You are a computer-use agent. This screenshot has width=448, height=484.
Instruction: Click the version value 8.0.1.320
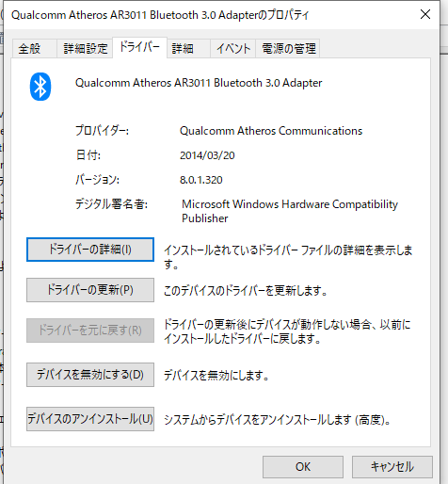tap(201, 180)
